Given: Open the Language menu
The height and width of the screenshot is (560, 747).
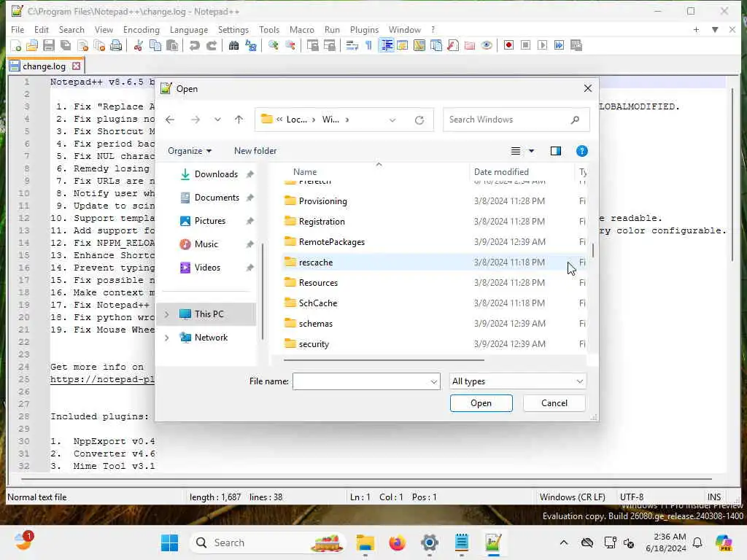Looking at the screenshot, I should (189, 29).
